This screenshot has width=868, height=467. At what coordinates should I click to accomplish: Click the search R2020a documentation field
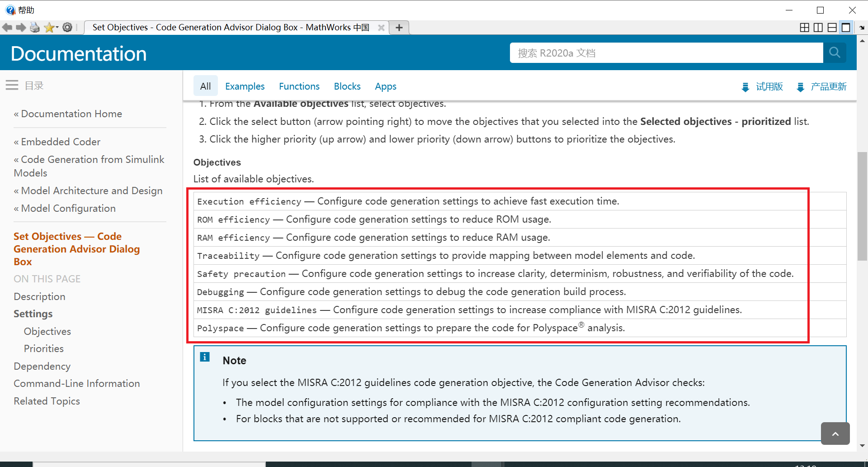pos(666,53)
